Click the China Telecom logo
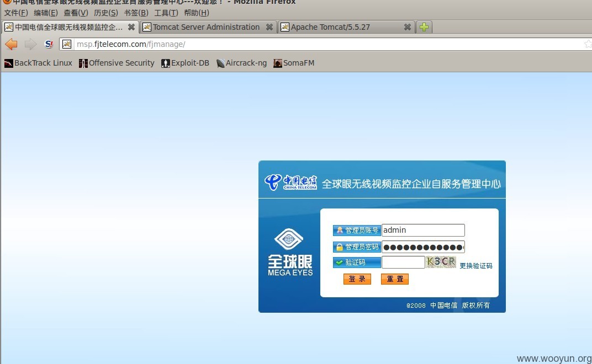 pyautogui.click(x=290, y=183)
